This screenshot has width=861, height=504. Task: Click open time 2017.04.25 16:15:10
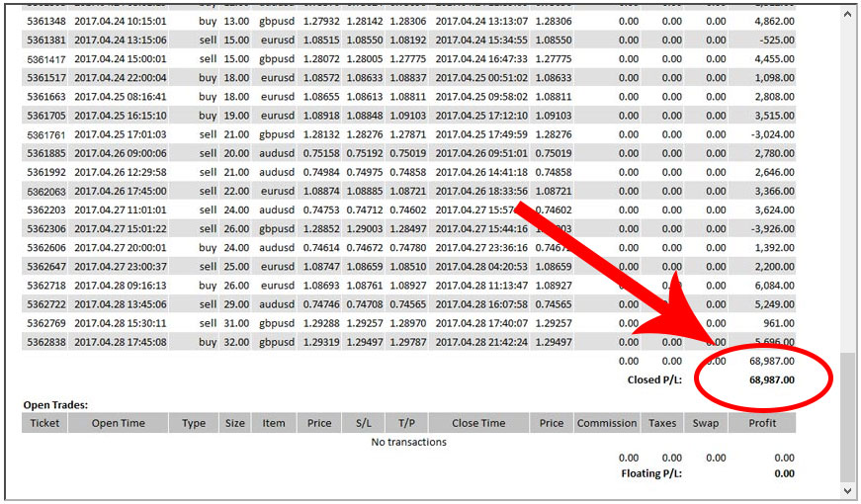[121, 116]
